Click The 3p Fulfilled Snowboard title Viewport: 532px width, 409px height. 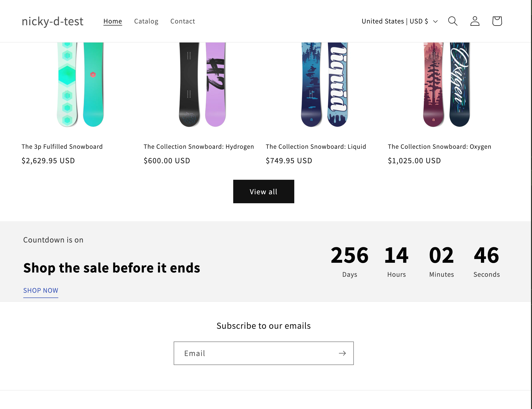tap(62, 147)
